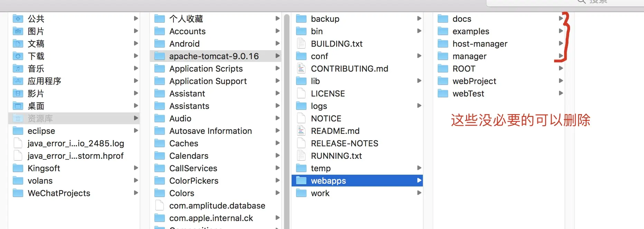644x229 pixels.
Task: Click the java_error hprof file icon
Action: [x=18, y=156]
